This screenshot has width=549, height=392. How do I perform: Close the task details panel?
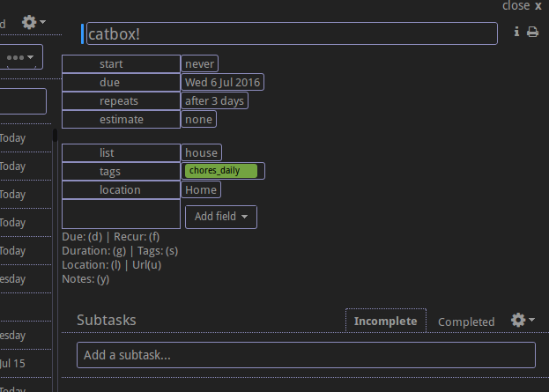[x=522, y=5]
